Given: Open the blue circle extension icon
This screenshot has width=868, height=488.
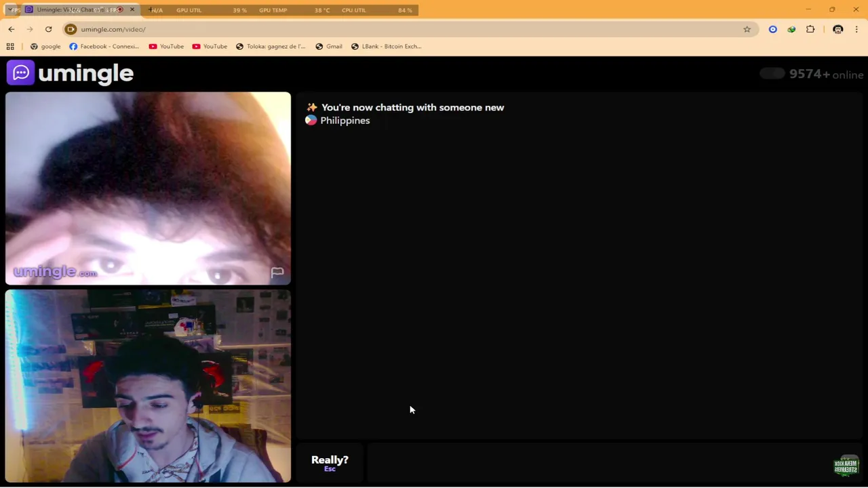Looking at the screenshot, I should click(772, 29).
